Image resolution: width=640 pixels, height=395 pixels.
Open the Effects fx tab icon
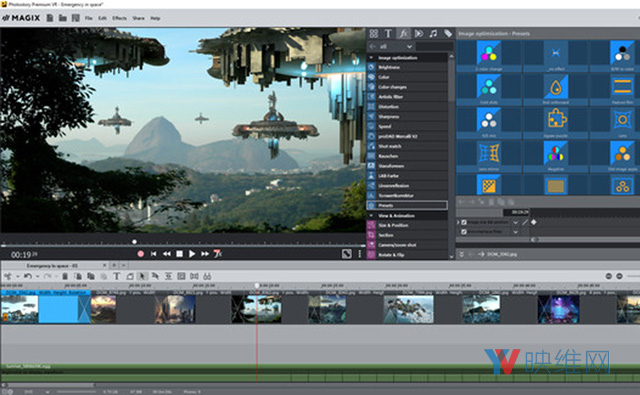pos(403,34)
